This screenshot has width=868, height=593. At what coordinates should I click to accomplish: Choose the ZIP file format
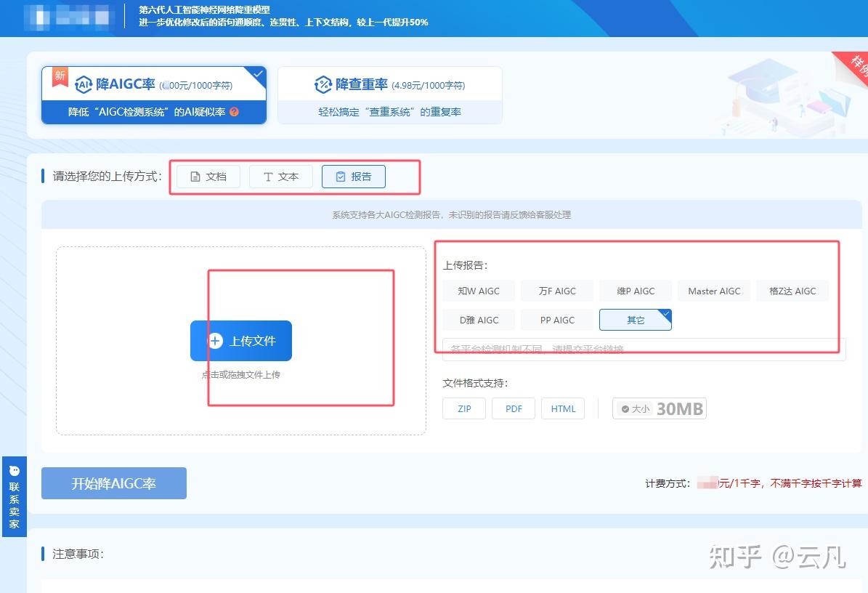[x=463, y=408]
